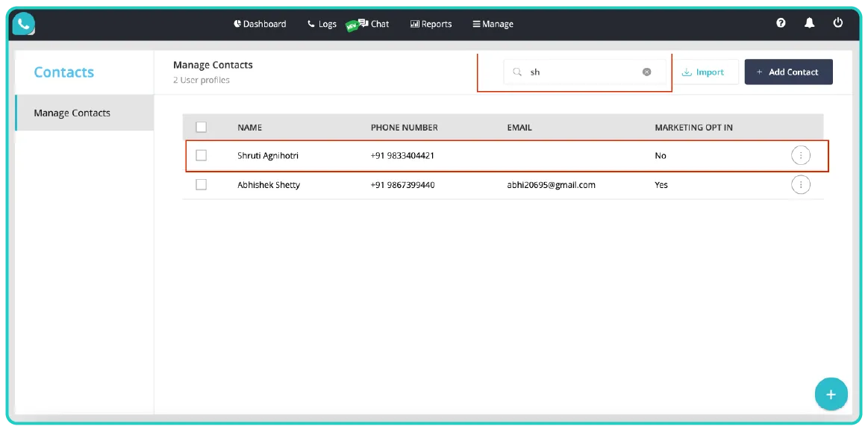
Task: Open the Manage menu
Action: click(493, 24)
